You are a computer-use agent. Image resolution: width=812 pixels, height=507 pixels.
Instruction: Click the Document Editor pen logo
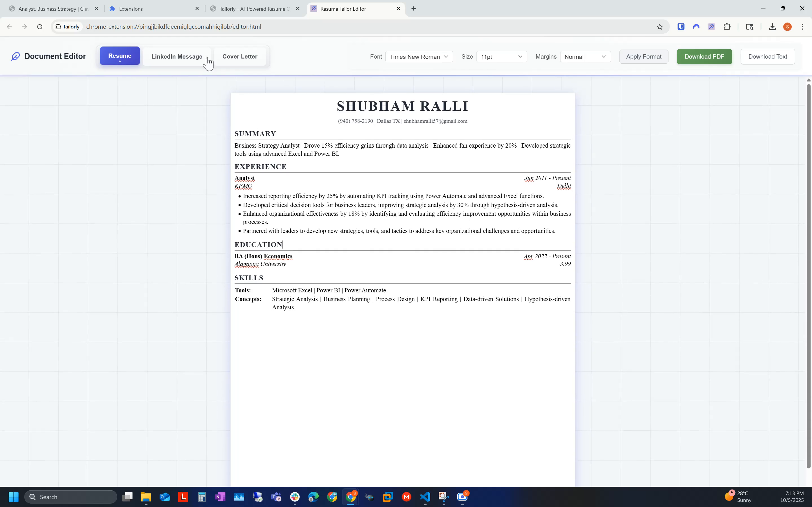tap(16, 56)
